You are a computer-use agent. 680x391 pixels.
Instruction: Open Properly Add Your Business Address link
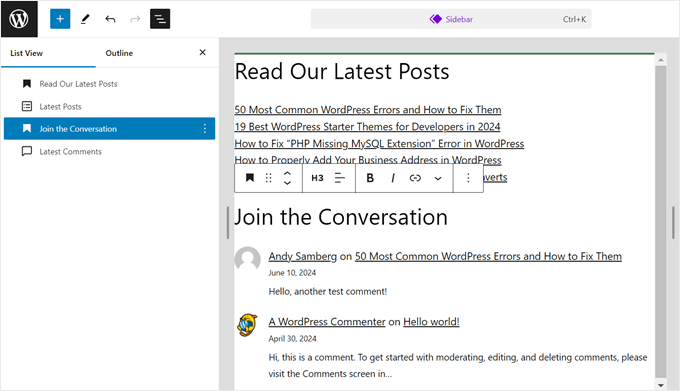pyautogui.click(x=368, y=160)
